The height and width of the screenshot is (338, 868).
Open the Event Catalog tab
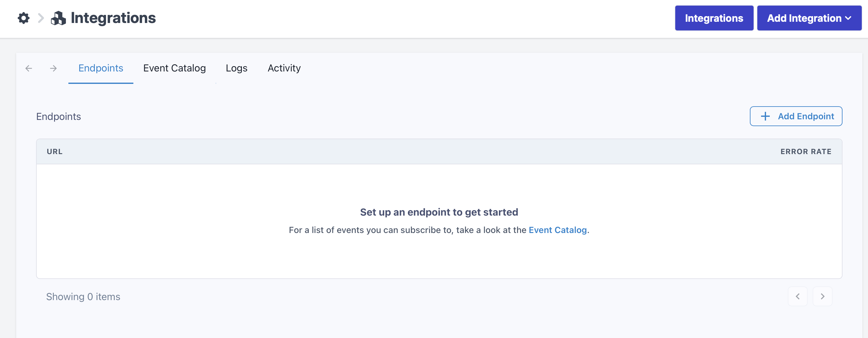click(174, 68)
